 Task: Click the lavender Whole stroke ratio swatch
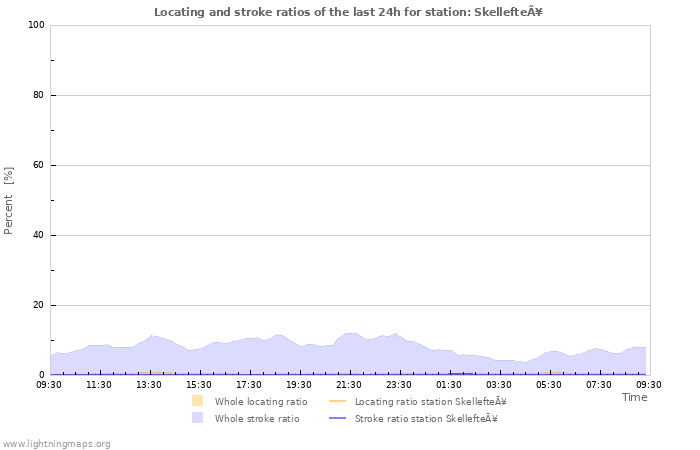pyautogui.click(x=197, y=418)
